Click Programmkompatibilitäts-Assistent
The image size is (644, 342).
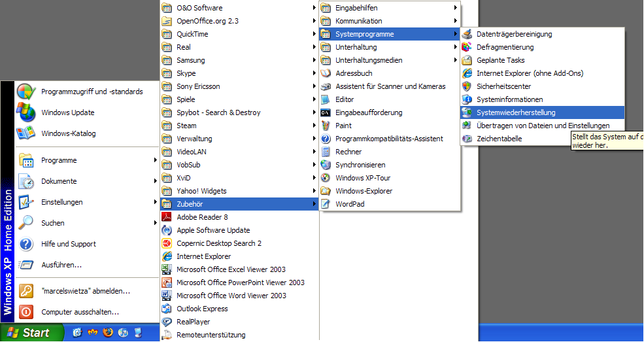point(390,139)
